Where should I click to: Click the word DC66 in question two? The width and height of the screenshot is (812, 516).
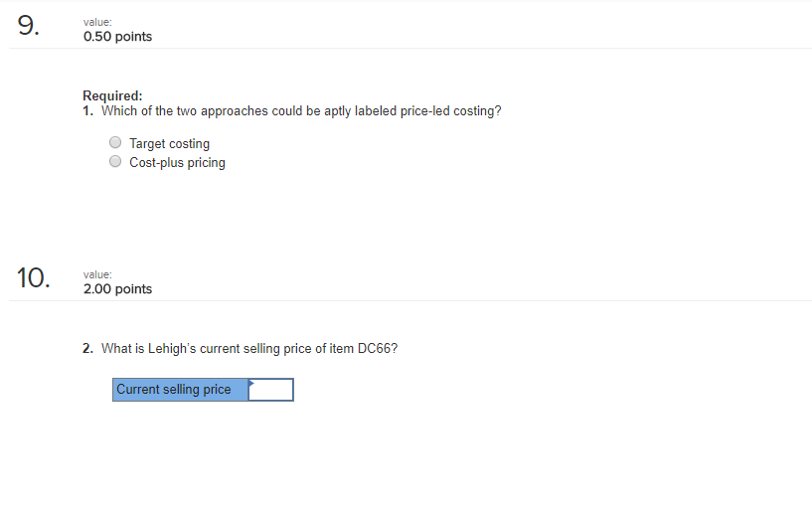(376, 349)
